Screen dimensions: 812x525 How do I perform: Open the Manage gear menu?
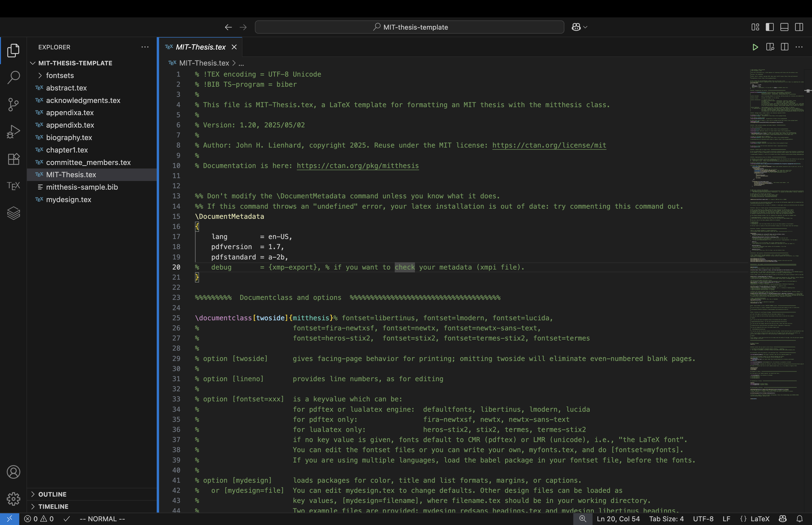pos(13,499)
